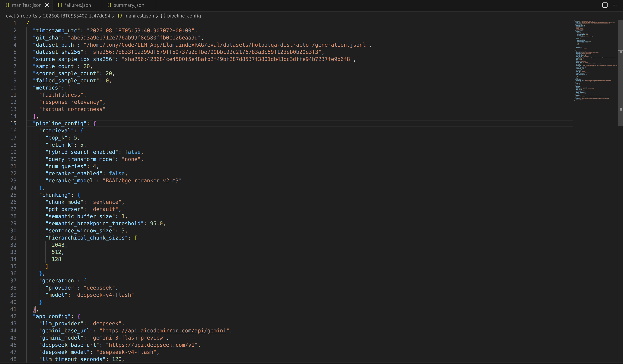Screen dimensions: 623x364
Task: Click the breadcrumb JSON file icon
Action: pyautogui.click(x=120, y=16)
